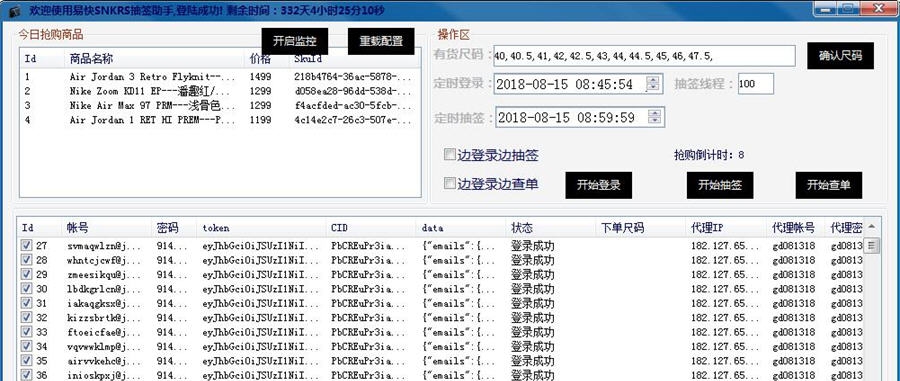900x381 pixels.
Task: Select product Nike Air Max 97 PRM
Action: pos(152,106)
